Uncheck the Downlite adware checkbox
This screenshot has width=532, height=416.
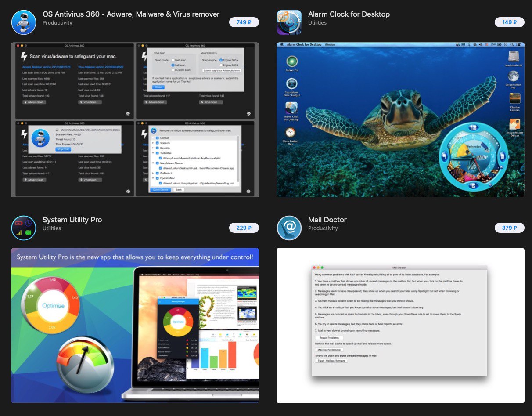click(x=158, y=148)
